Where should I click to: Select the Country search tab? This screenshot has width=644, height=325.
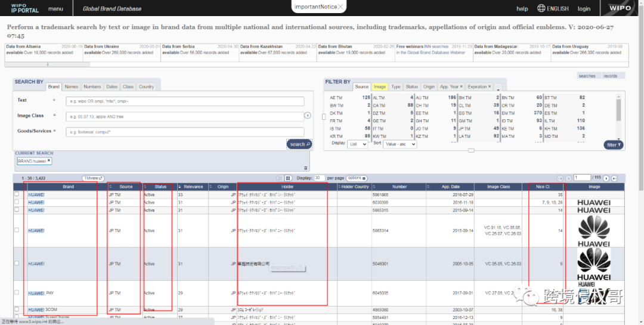(x=146, y=86)
